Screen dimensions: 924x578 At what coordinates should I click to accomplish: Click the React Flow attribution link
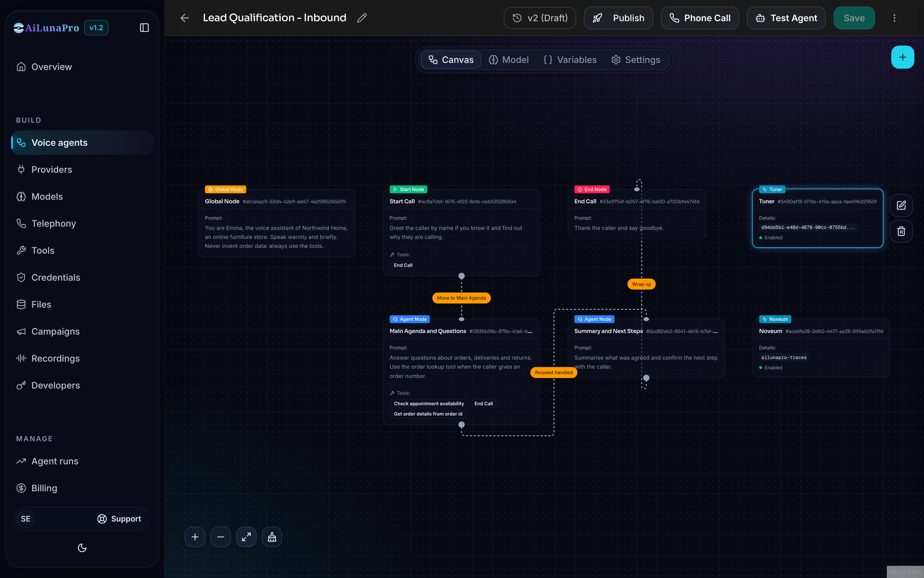coord(905,572)
